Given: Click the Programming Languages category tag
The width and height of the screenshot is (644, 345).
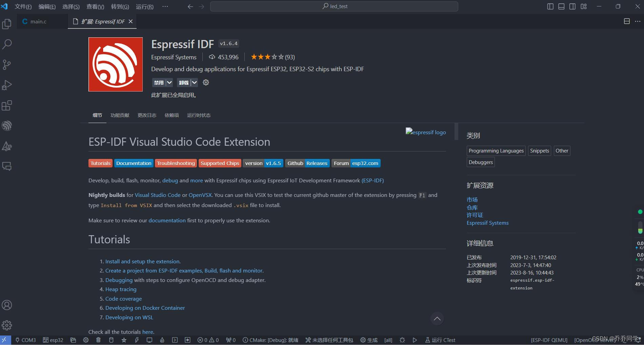Looking at the screenshot, I should (496, 151).
